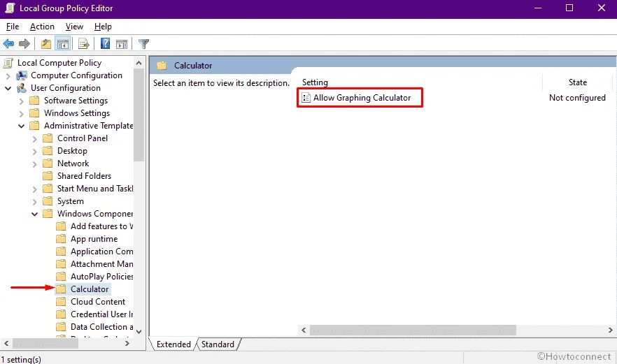This screenshot has height=364, width=617.
Task: Select the Allow Graphing Calculator setting name
Action: point(362,98)
